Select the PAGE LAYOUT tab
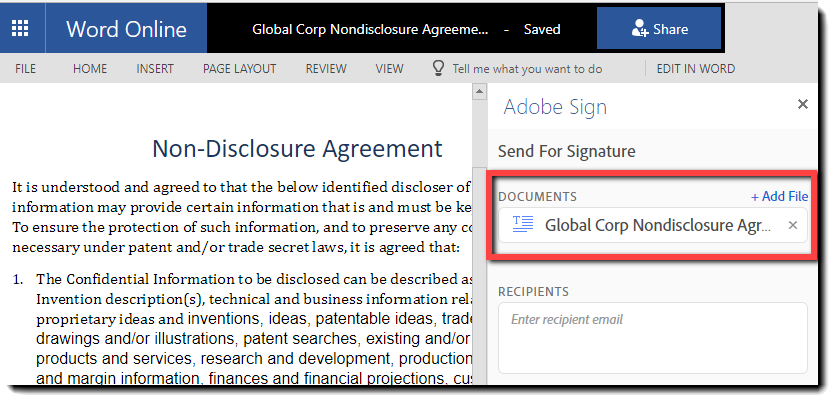Image resolution: width=830 pixels, height=395 pixels. tap(239, 69)
